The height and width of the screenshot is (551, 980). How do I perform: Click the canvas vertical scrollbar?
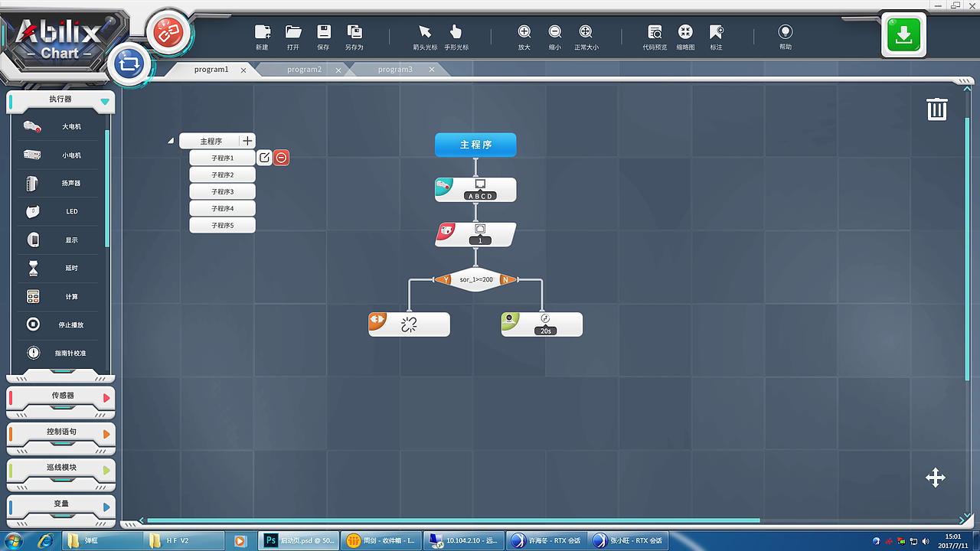click(967, 249)
